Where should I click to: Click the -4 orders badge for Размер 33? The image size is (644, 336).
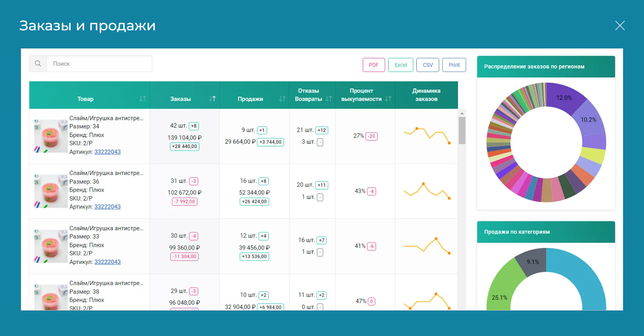[194, 236]
